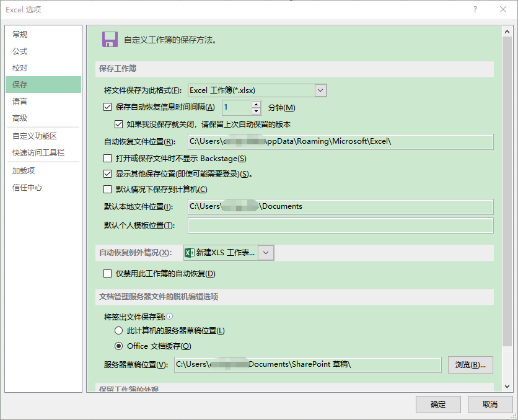This screenshot has width=518, height=420.
Task: Click the help question mark icon
Action: [x=475, y=9]
